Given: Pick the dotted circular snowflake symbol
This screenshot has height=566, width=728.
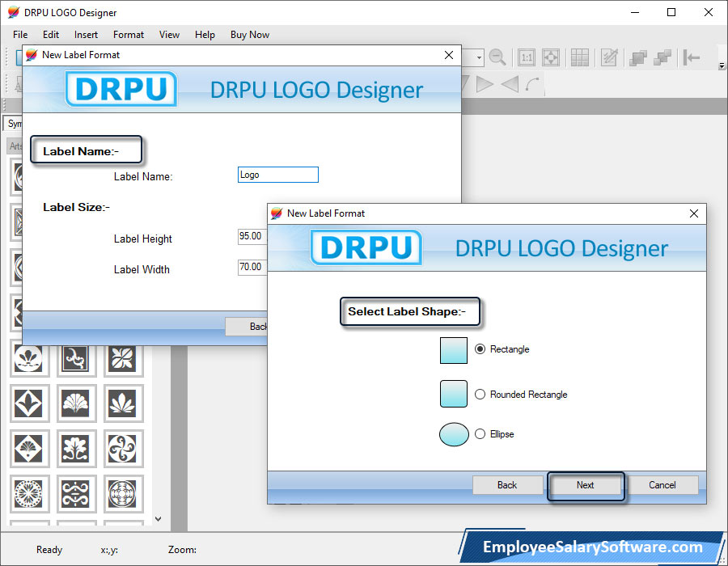Looking at the screenshot, I should coord(28,493).
